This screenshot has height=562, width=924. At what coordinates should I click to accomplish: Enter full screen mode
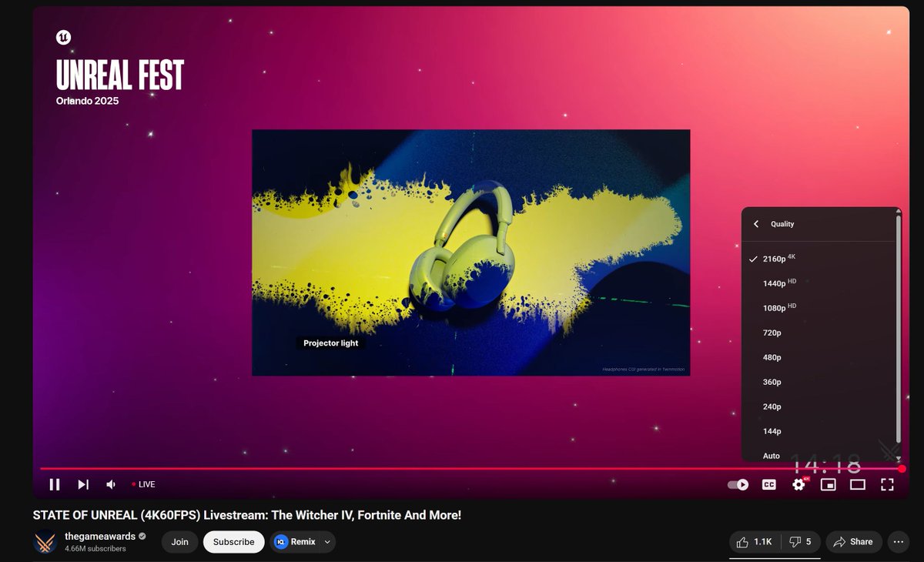point(887,484)
